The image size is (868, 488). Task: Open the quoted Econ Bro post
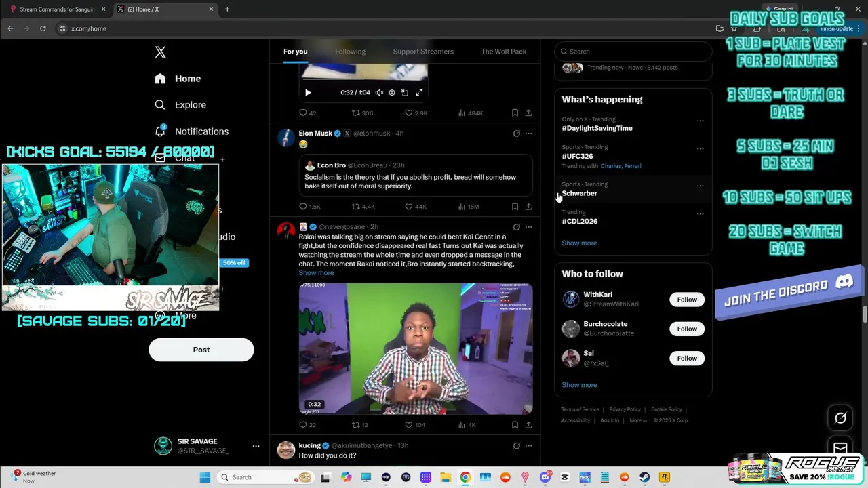click(x=416, y=175)
